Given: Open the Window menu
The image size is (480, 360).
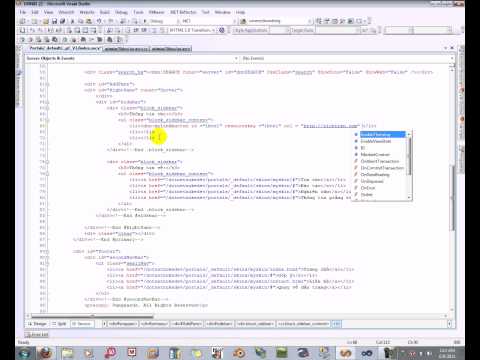Looking at the screenshot, I should [x=222, y=12].
